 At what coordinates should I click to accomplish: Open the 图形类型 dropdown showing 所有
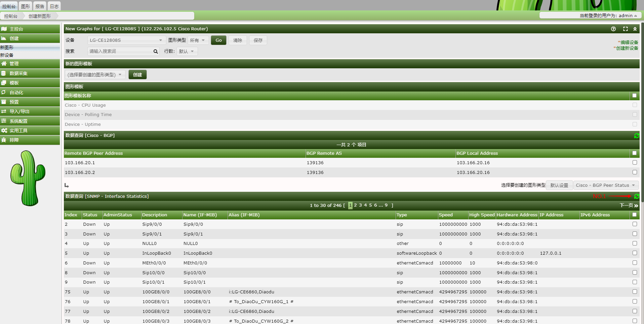pyautogui.click(x=198, y=40)
